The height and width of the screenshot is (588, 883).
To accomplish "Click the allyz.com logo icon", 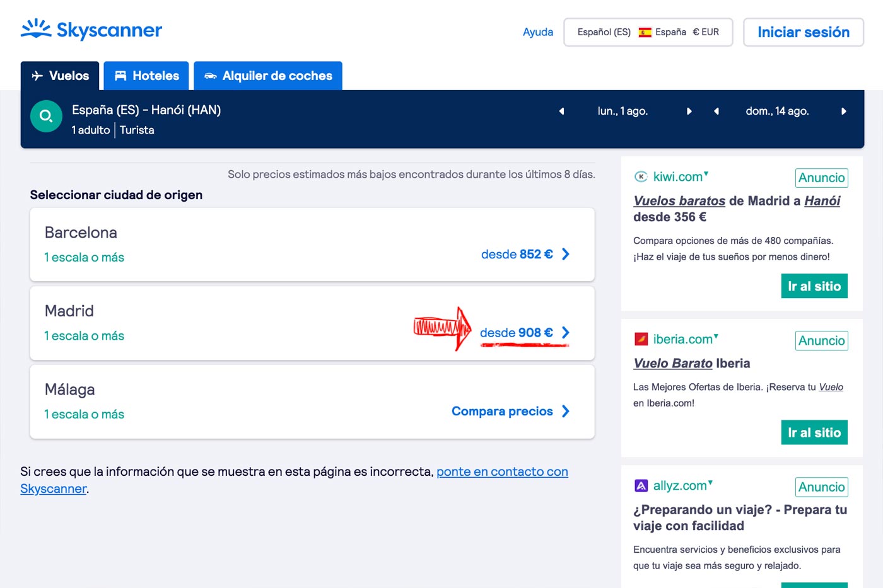I will [641, 486].
